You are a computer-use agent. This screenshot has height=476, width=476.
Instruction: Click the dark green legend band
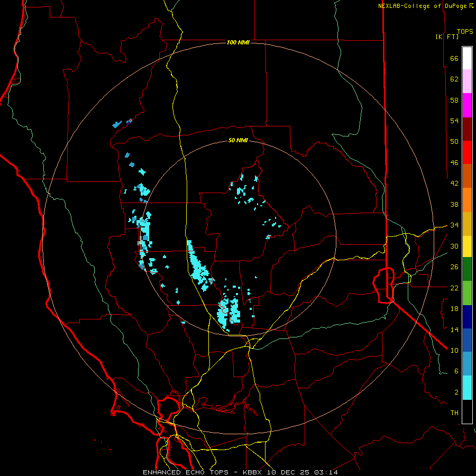tap(467, 269)
